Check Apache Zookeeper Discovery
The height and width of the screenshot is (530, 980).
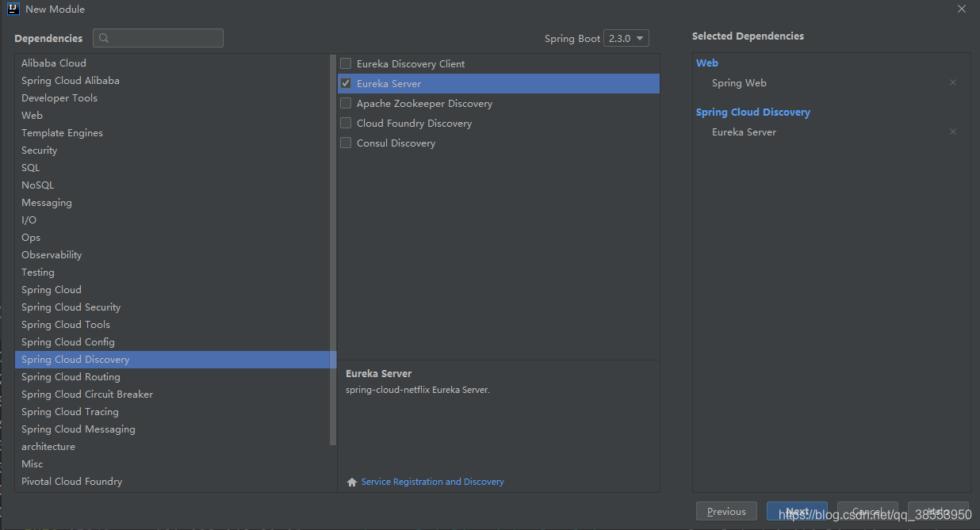[346, 103]
